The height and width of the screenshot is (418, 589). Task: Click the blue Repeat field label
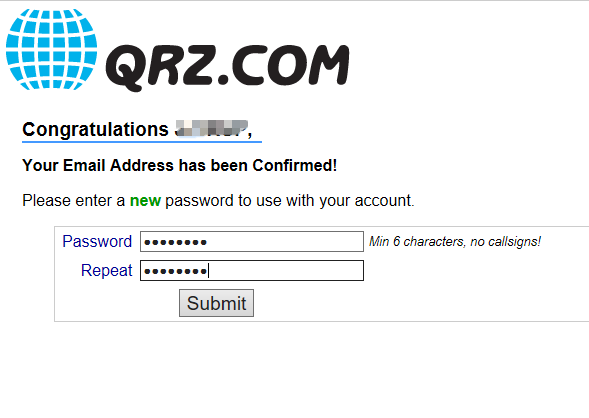tap(107, 270)
